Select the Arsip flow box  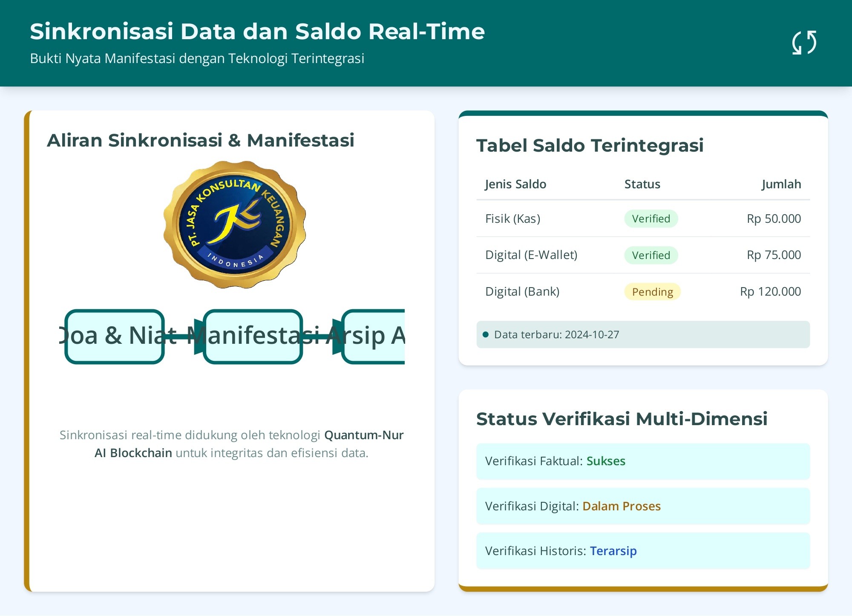coord(374,337)
